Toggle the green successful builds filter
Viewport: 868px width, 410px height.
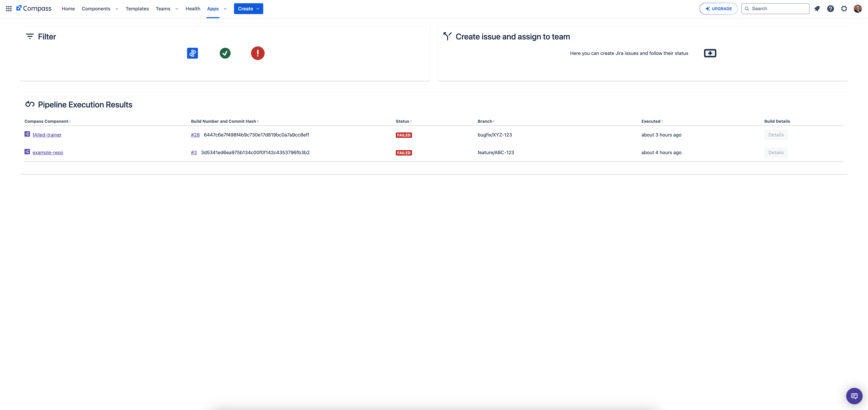click(225, 53)
